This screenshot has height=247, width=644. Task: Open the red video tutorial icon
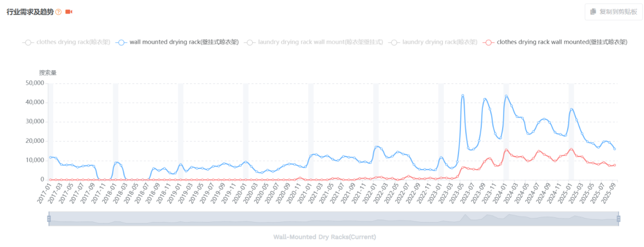point(69,12)
